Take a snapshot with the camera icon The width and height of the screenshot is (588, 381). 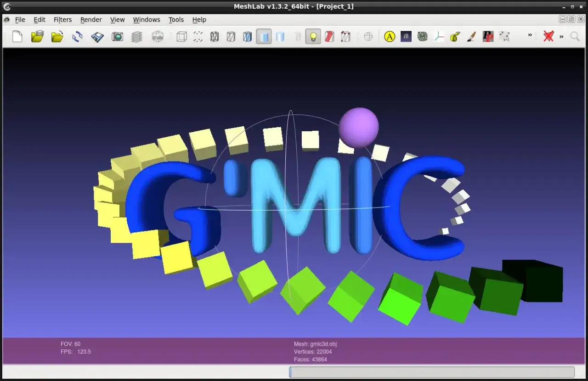(x=118, y=36)
